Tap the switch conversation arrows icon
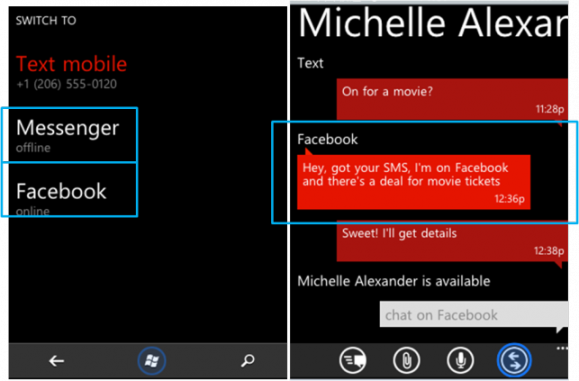579x381 pixels. [x=514, y=360]
